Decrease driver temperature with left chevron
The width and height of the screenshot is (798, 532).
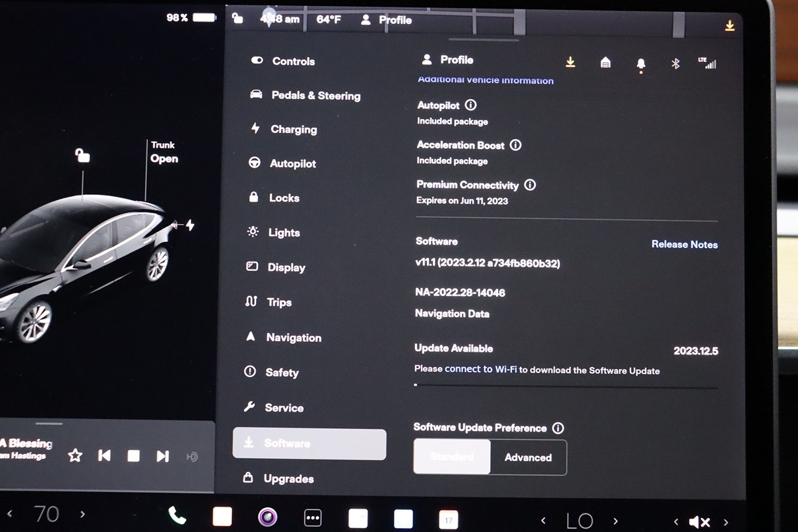tap(10, 514)
